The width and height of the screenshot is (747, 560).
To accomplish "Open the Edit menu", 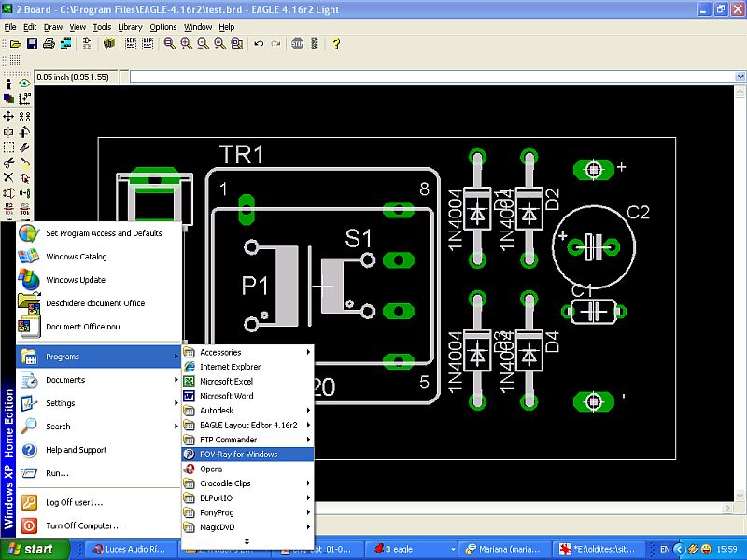I will 30,27.
